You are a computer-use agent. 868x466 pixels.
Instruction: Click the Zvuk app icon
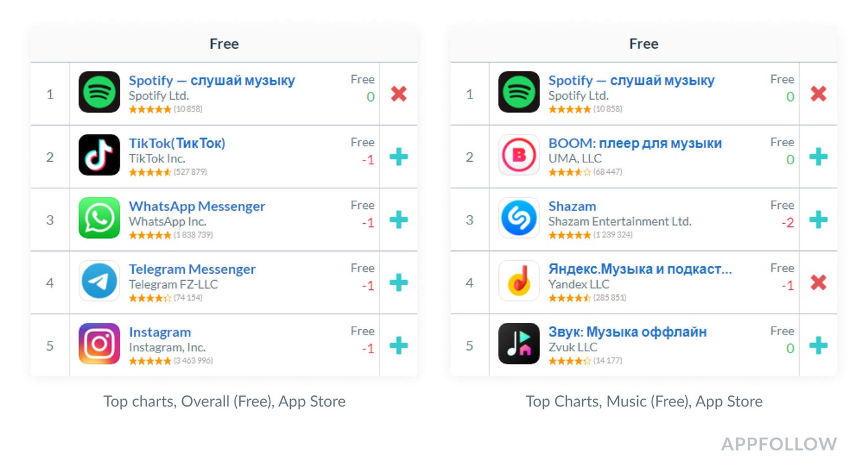coord(519,344)
